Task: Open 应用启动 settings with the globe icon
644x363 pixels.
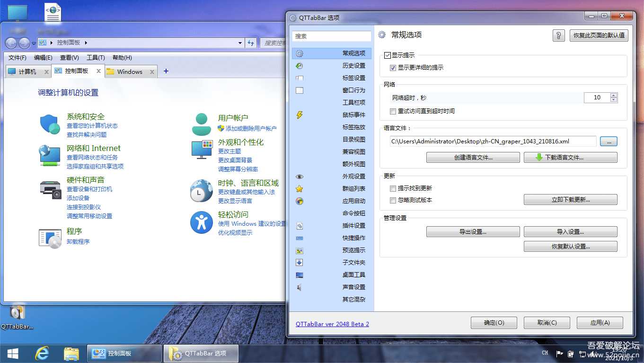Action: (299, 201)
